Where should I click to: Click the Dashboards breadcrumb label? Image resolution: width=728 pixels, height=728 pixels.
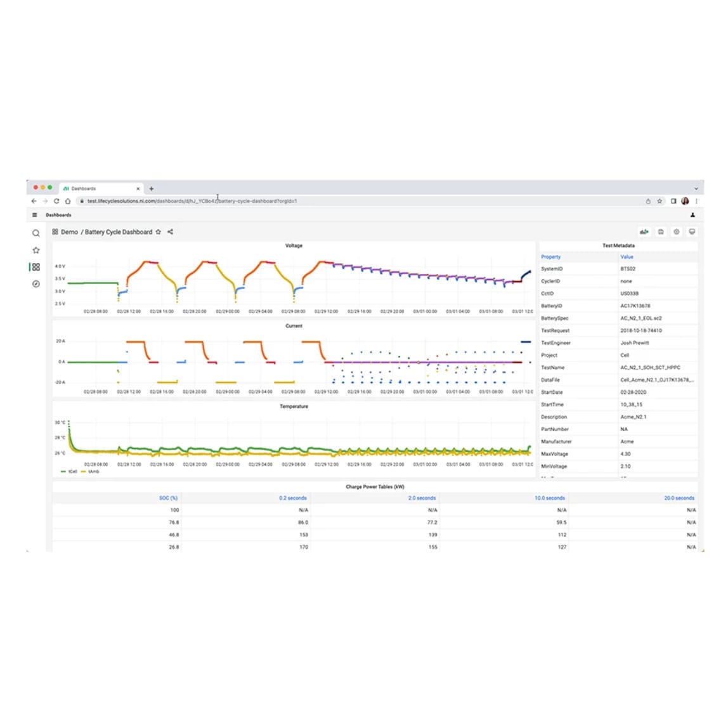click(x=59, y=215)
